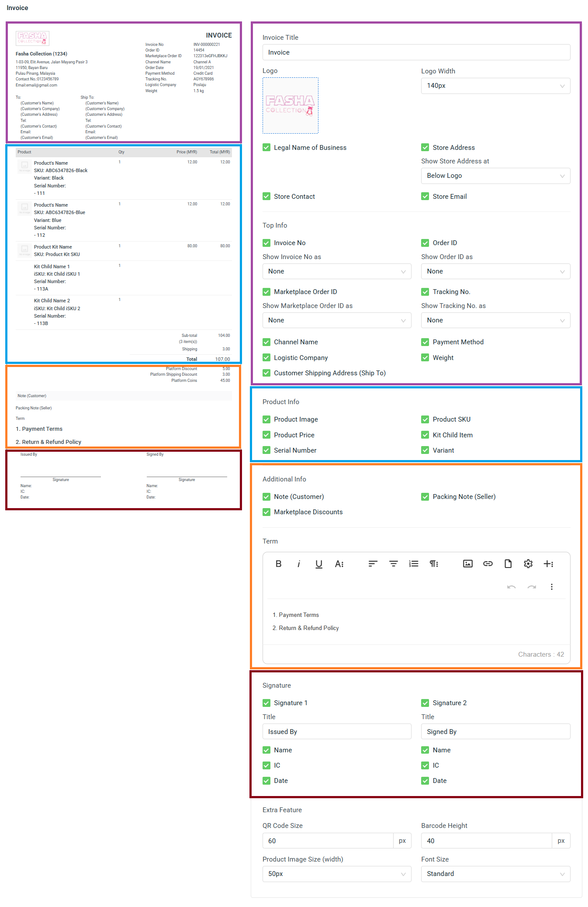Disable the Marketplace Discounts checkbox
Screen dimensions: 588x907
266,512
